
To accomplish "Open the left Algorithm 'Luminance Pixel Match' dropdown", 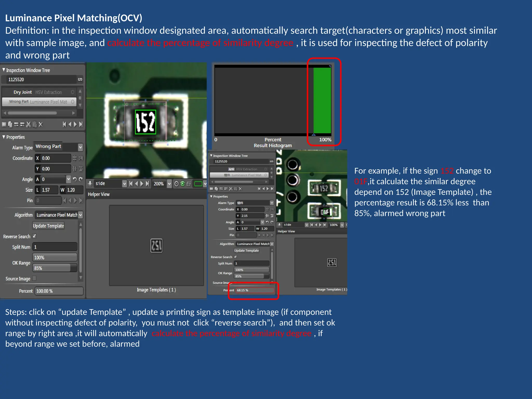I will tap(81, 215).
